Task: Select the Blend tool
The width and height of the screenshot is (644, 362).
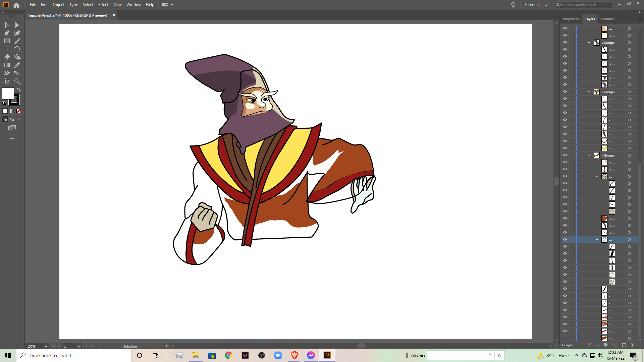Action: pos(17,73)
